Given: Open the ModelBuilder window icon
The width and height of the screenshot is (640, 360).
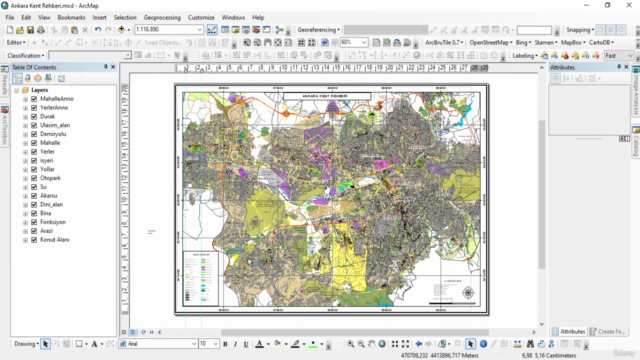Looking at the screenshot, I should pyautogui.click(x=280, y=30).
